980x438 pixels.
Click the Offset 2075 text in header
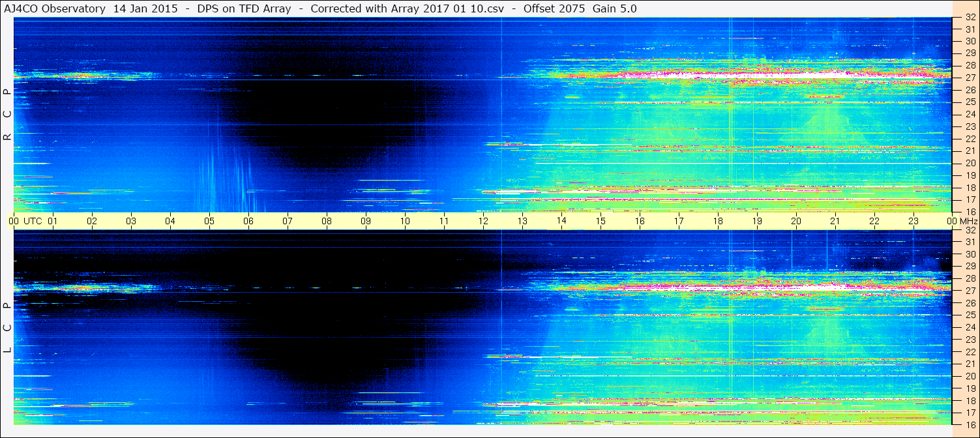point(554,9)
